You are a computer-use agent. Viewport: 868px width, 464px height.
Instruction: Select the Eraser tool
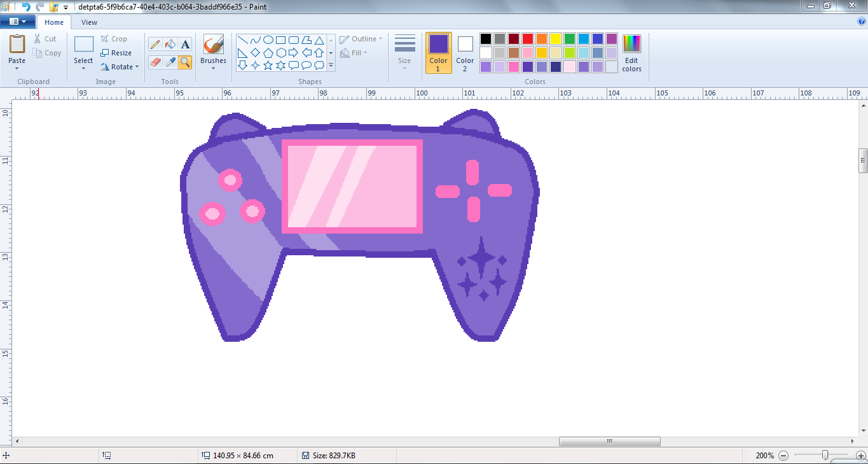(x=155, y=62)
